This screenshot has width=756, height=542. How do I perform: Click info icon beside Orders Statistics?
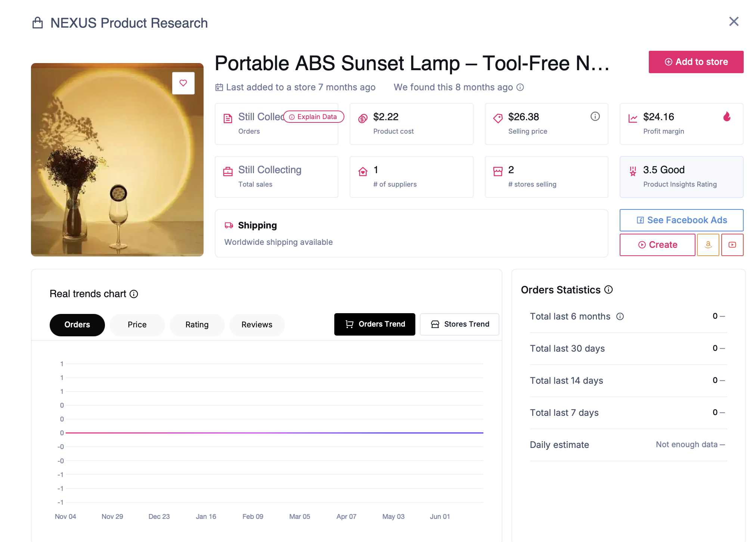point(608,290)
